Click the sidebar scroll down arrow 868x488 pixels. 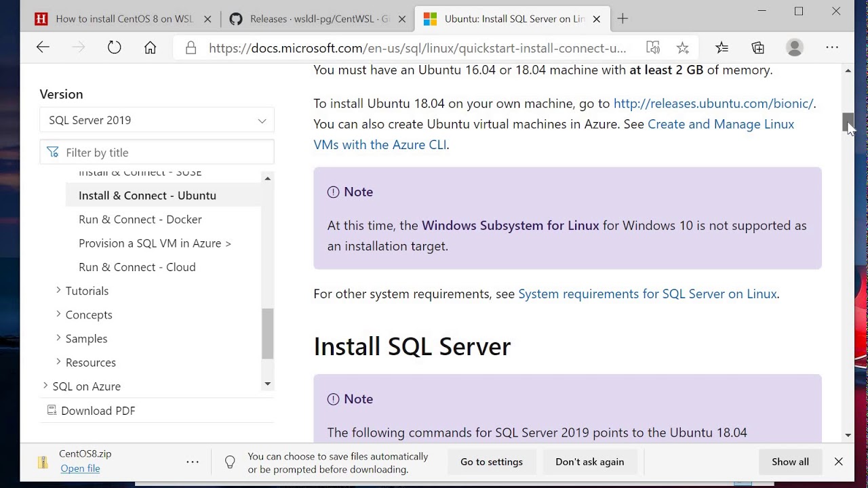pos(267,384)
